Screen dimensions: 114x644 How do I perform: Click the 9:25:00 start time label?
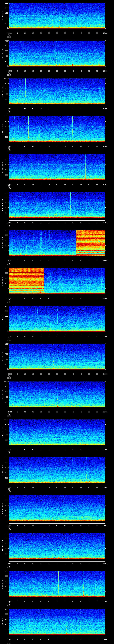coord(9,450)
